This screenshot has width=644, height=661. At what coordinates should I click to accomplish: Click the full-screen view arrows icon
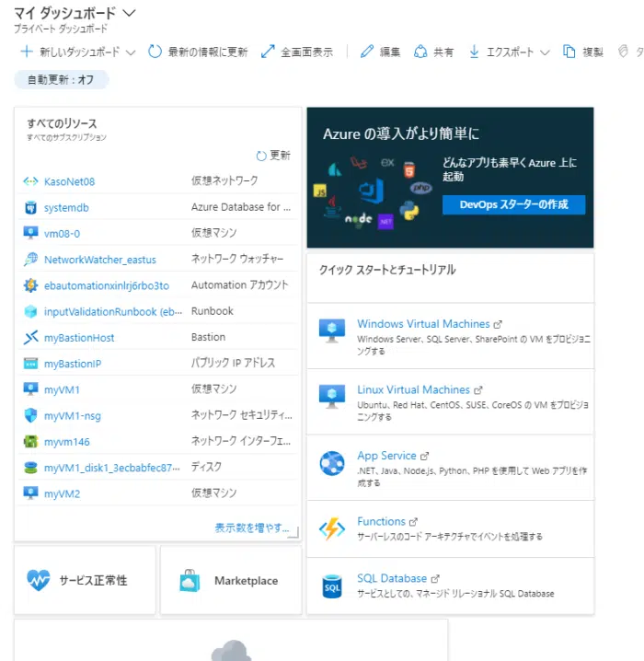[x=268, y=52]
